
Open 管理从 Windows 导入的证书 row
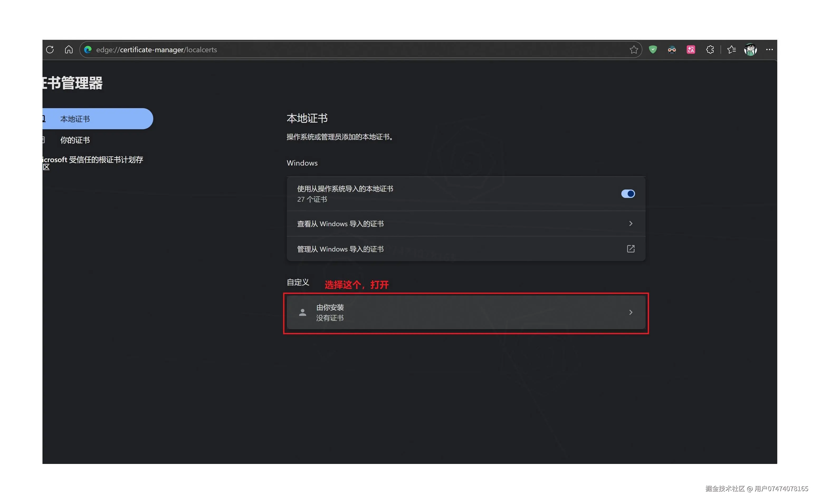pyautogui.click(x=466, y=249)
